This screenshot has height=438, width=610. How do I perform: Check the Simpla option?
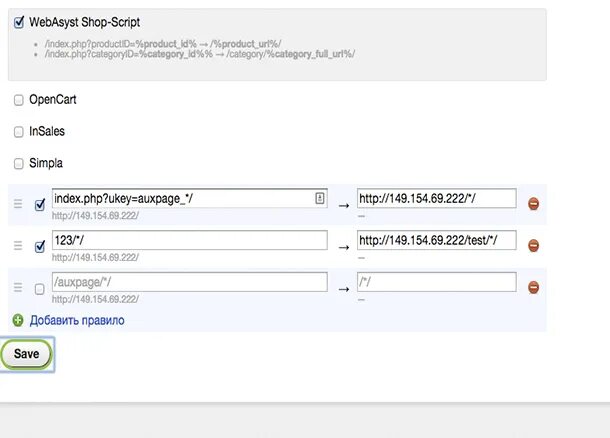pyautogui.click(x=19, y=163)
